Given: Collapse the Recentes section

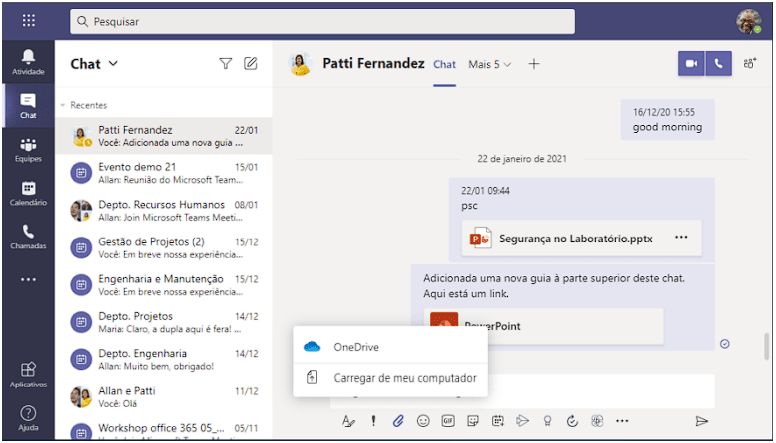Looking at the screenshot, I should (63, 105).
